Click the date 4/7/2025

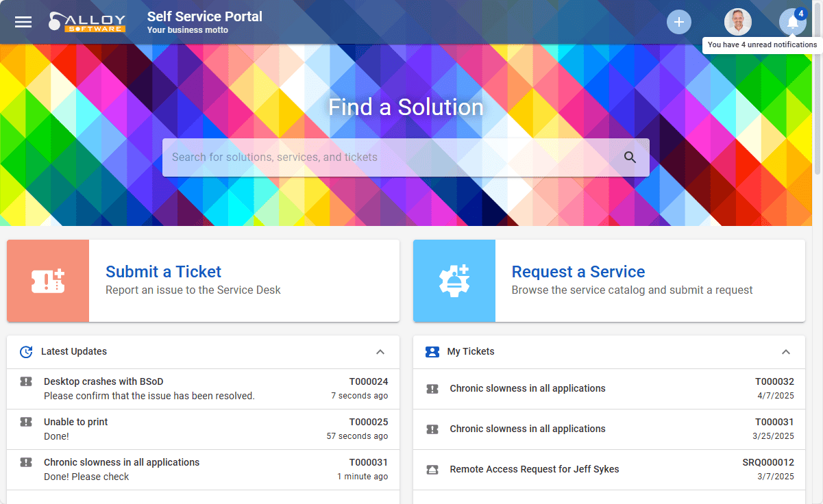tap(777, 396)
